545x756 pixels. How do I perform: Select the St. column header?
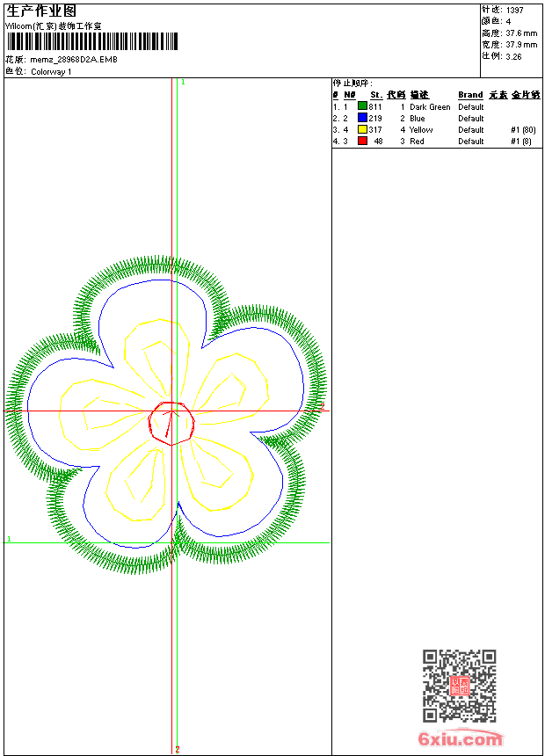point(375,95)
